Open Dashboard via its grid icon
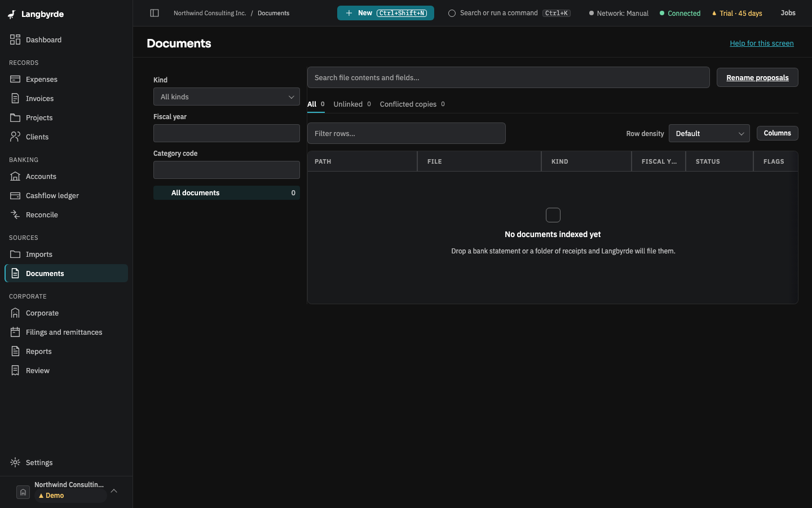The image size is (812, 508). click(15, 40)
